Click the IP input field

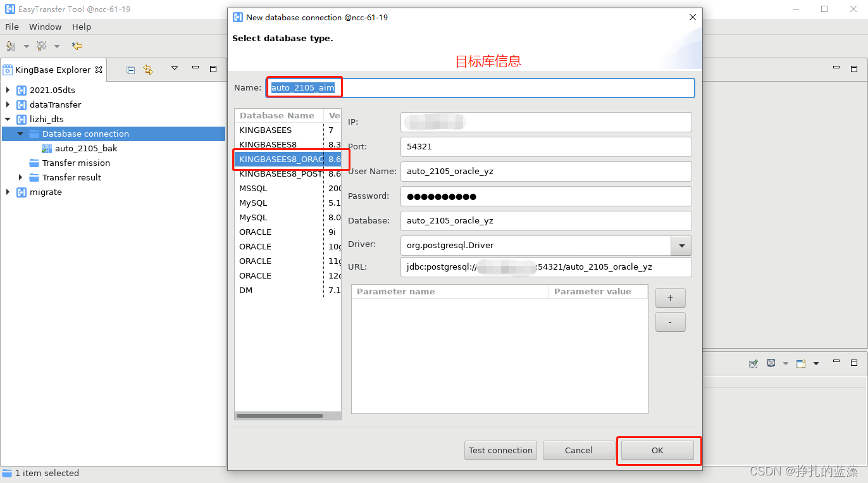[546, 122]
